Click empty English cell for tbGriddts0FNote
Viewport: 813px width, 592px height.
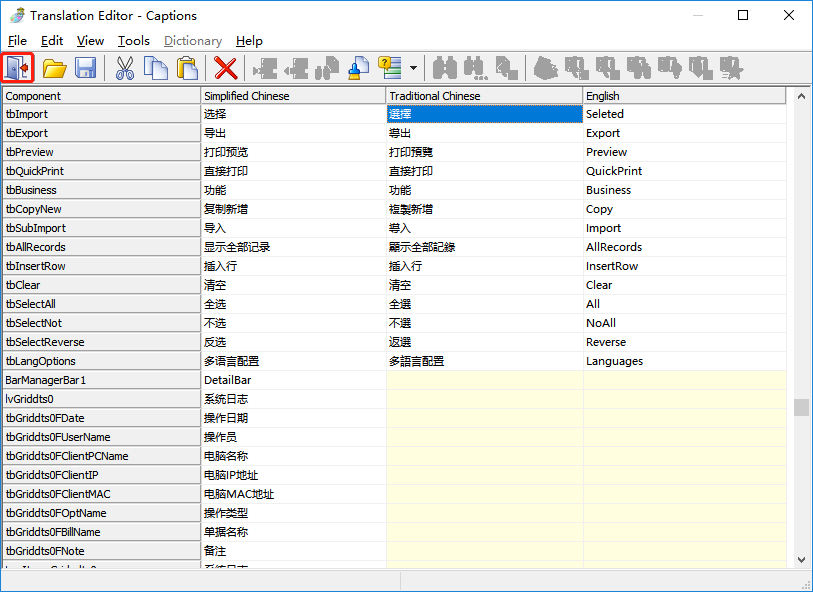pyautogui.click(x=684, y=551)
